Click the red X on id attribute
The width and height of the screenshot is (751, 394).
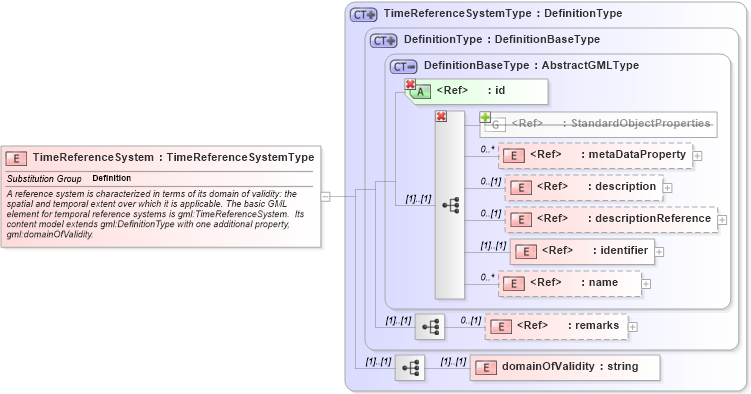point(410,85)
